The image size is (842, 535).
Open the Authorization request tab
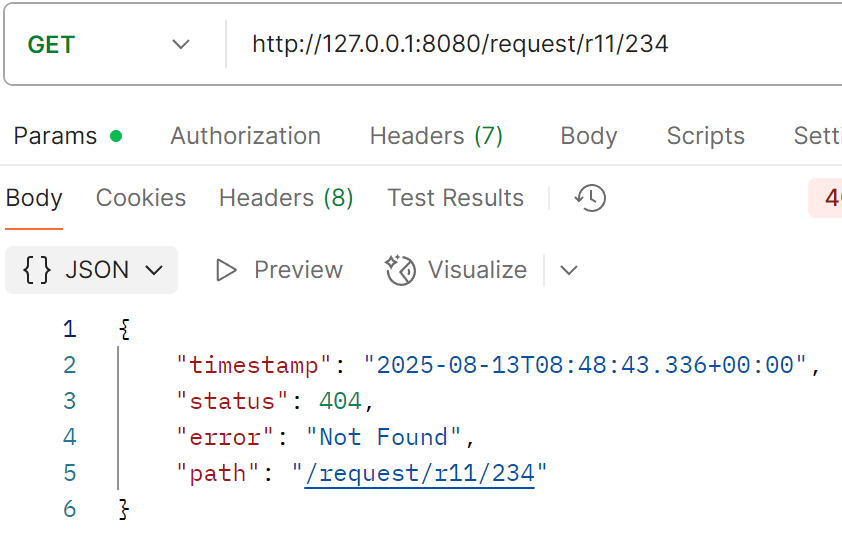pyautogui.click(x=245, y=136)
